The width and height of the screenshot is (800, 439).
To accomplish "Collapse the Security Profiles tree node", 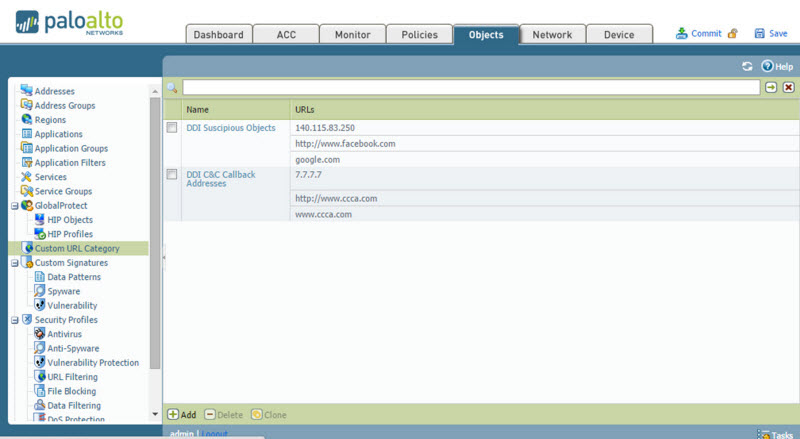I will [x=14, y=320].
